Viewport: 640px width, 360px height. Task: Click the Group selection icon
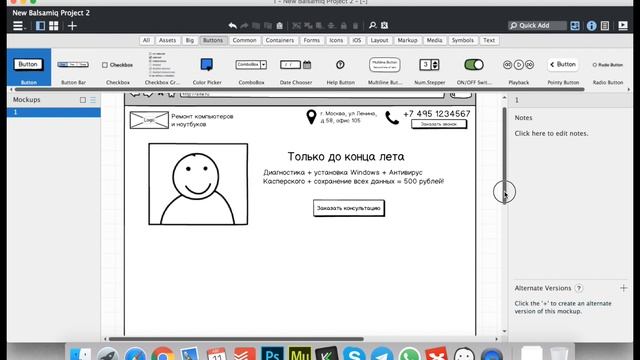click(297, 26)
